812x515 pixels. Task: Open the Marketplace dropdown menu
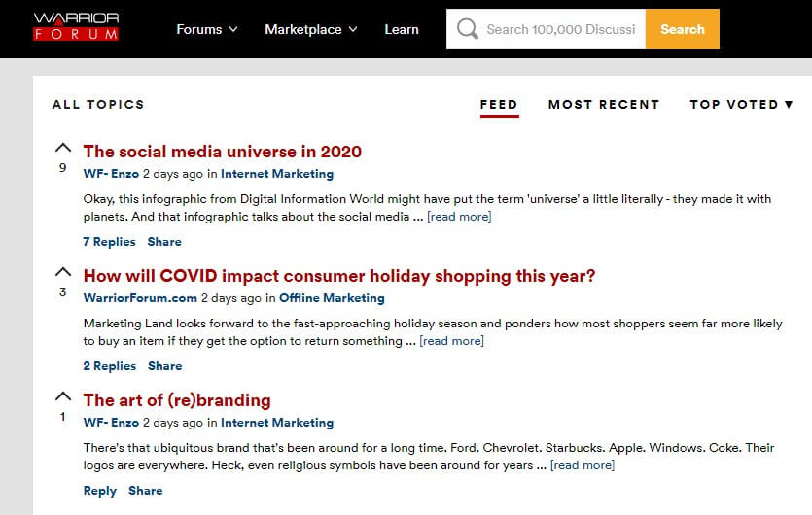(x=311, y=29)
